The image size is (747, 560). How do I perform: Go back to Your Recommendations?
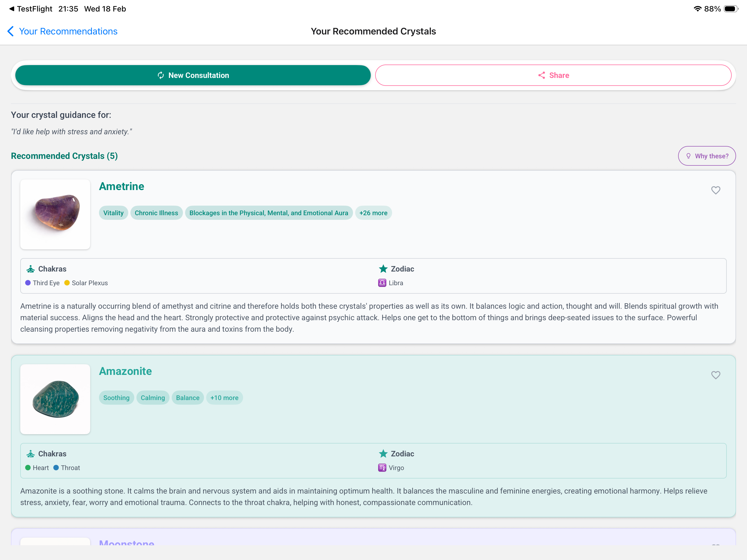pos(62,31)
